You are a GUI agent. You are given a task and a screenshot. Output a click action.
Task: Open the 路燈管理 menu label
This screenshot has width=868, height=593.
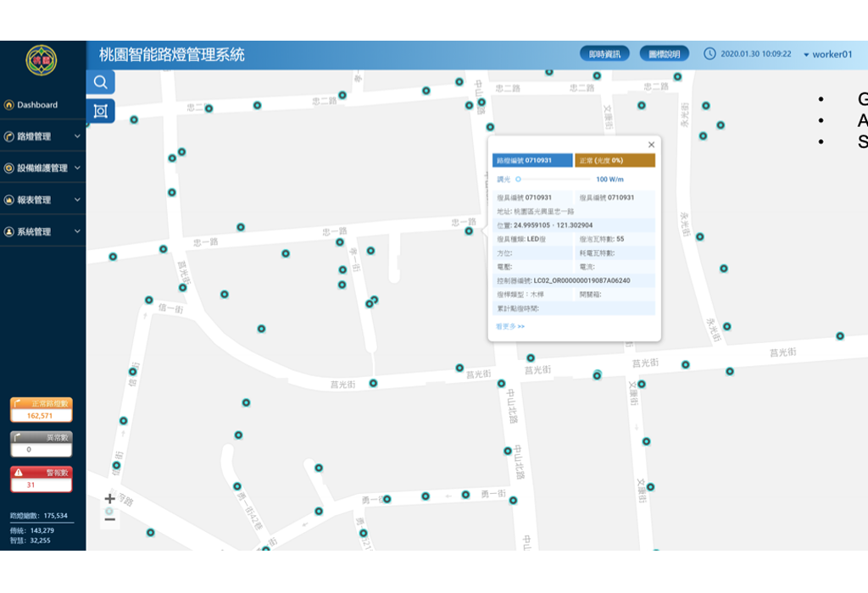(34, 136)
